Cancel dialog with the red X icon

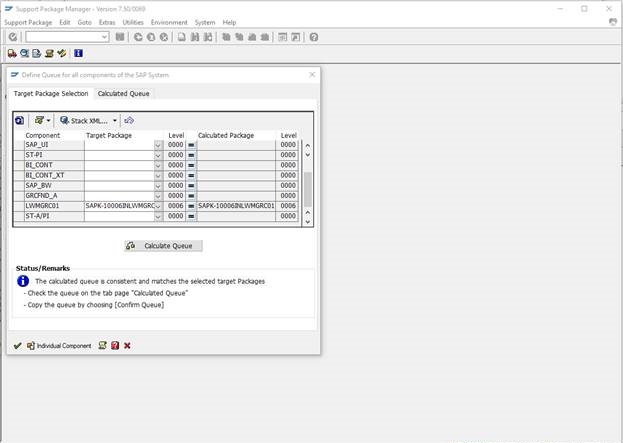[127, 346]
